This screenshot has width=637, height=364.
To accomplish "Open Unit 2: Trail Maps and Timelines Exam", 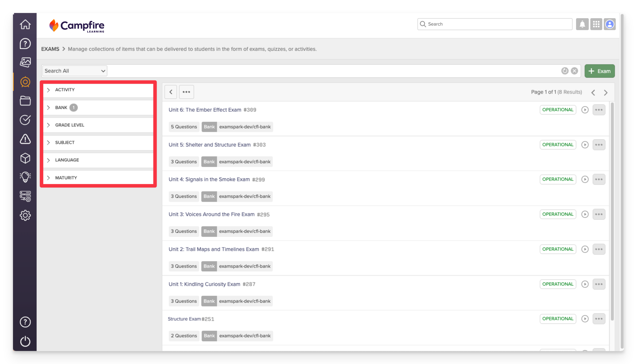I will [214, 249].
